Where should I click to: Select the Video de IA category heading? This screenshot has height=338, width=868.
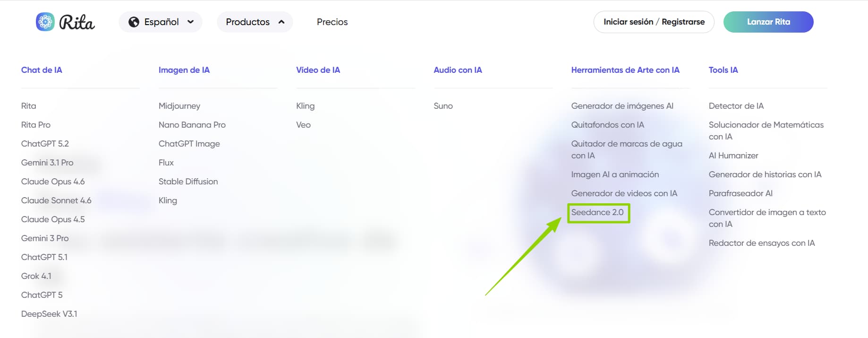tap(318, 70)
